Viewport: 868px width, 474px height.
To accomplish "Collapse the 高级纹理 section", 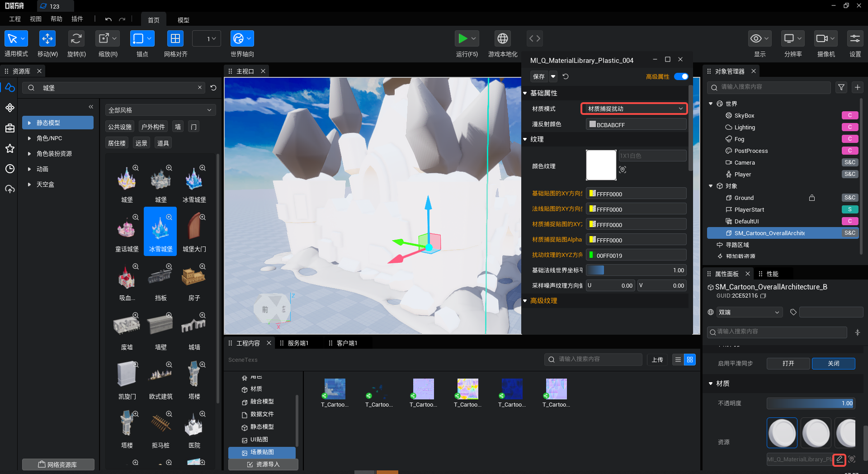I will coord(525,301).
